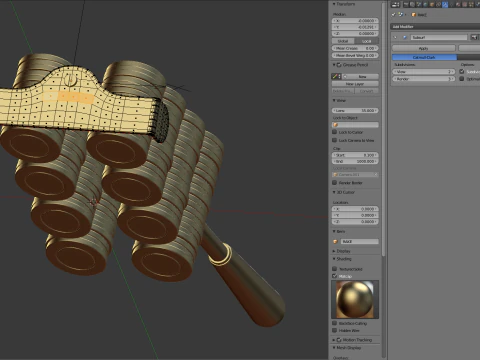This screenshot has width=480, height=360.
Task: Click the datablock browse icon in breadcrumb
Action: [x=401, y=15]
